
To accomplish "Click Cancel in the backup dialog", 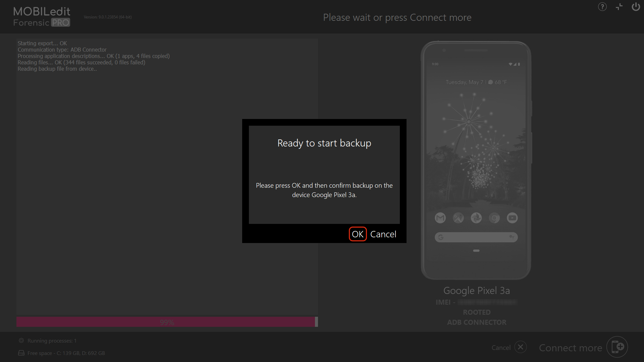I will (x=383, y=234).
